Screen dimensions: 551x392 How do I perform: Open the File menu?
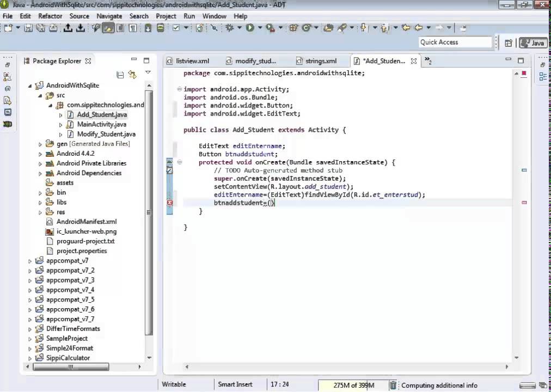[x=8, y=16]
